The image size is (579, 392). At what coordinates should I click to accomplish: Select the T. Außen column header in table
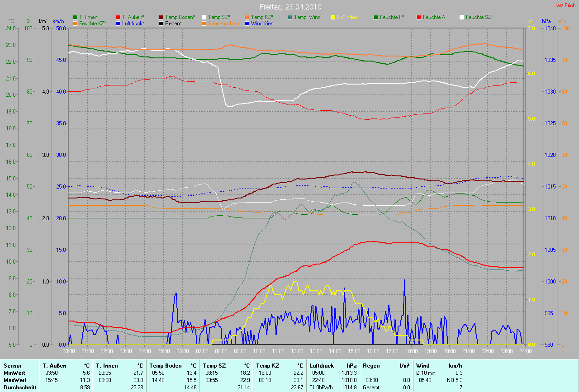(54, 365)
